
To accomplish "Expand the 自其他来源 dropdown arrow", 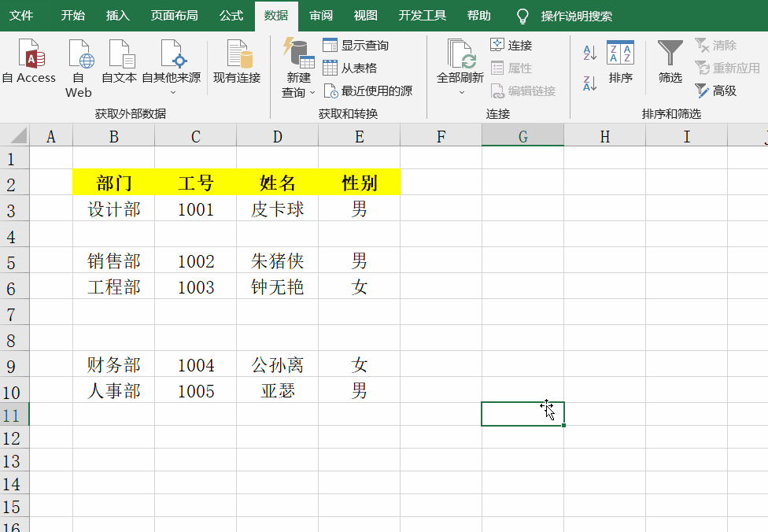I will pos(173,93).
